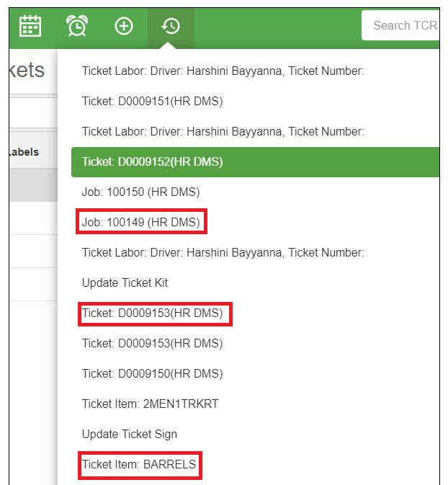Choose Update Ticket Sign entry
The height and width of the screenshot is (485, 448).
point(129,435)
